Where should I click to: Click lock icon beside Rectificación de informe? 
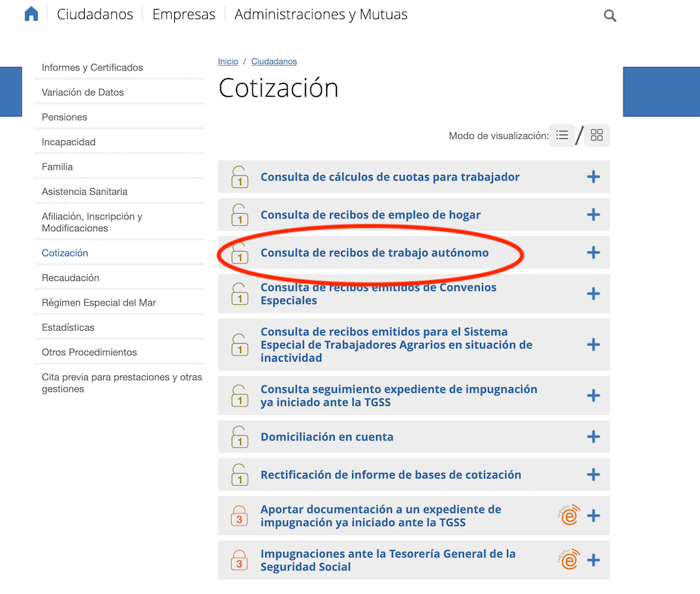pos(240,474)
